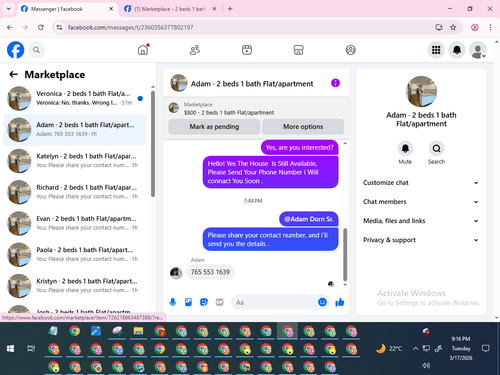Open the Chrome profile avatar icon

coord(475,27)
